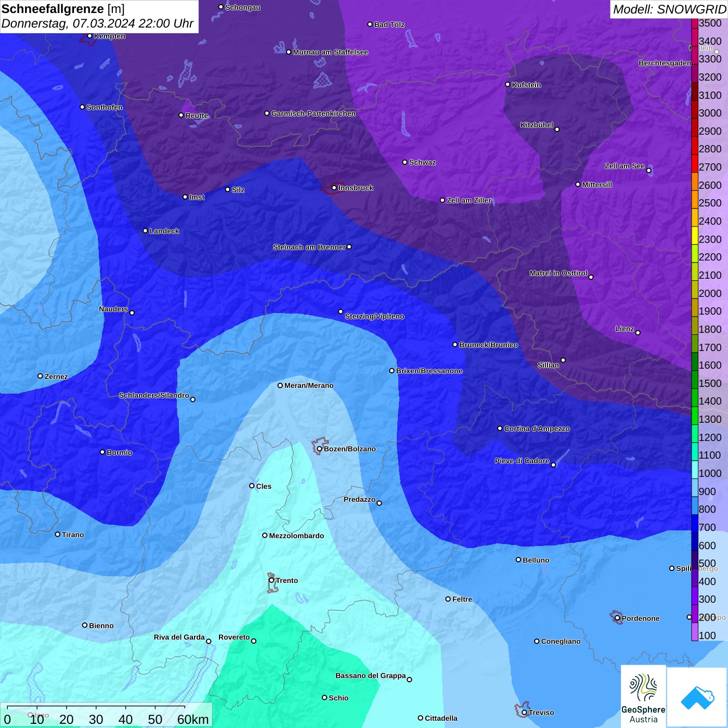
Task: Click the Pordenone city marker
Action: 617,618
